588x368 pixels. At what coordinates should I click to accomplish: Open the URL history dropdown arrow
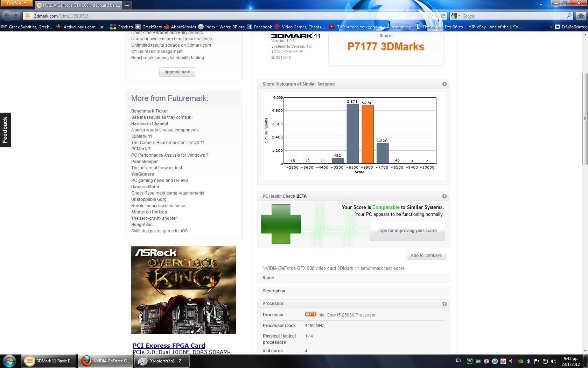[x=437, y=16]
